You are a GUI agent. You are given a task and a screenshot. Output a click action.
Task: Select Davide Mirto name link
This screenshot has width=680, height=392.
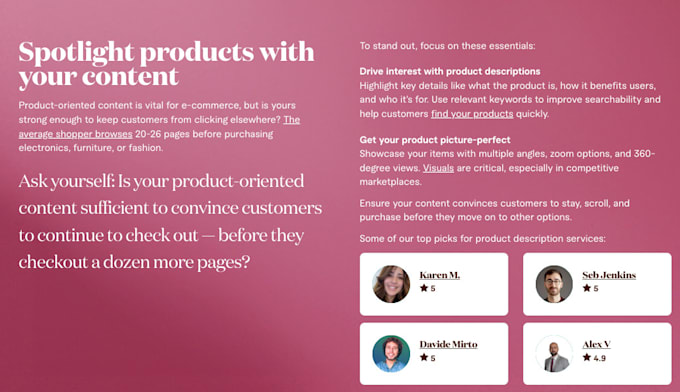pos(448,344)
